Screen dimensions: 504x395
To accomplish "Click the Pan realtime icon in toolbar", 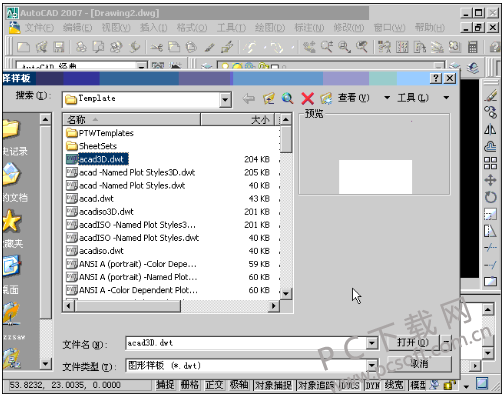I will (309, 47).
